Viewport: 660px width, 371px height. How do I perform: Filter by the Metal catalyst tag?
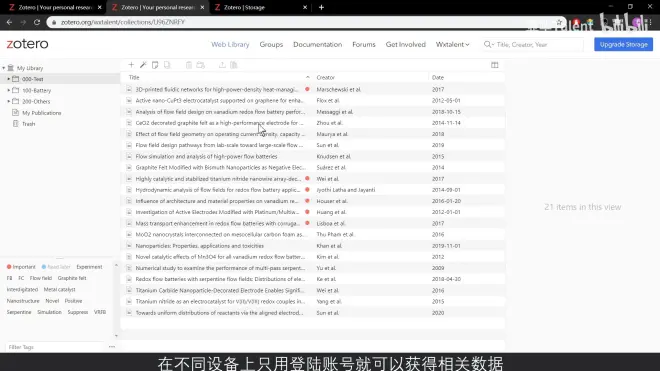(59, 289)
